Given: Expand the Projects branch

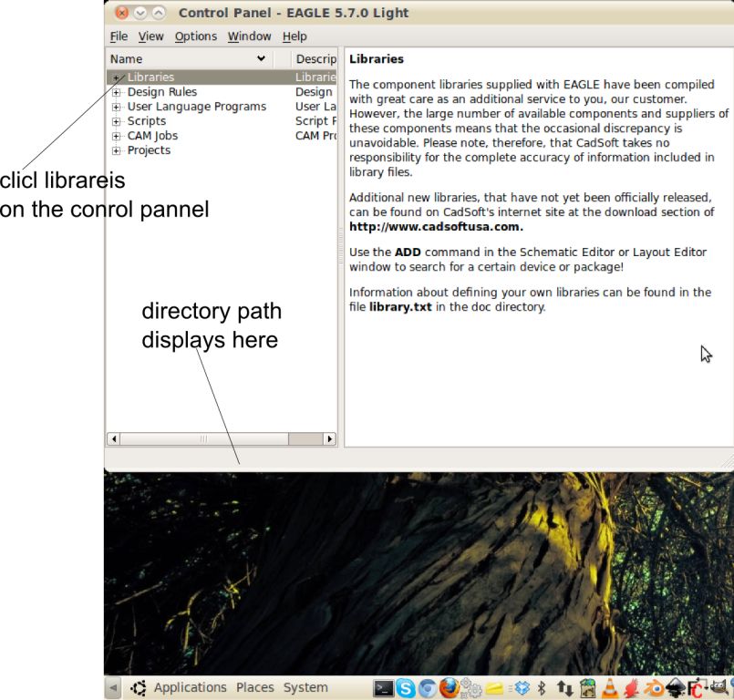Looking at the screenshot, I should click(116, 150).
